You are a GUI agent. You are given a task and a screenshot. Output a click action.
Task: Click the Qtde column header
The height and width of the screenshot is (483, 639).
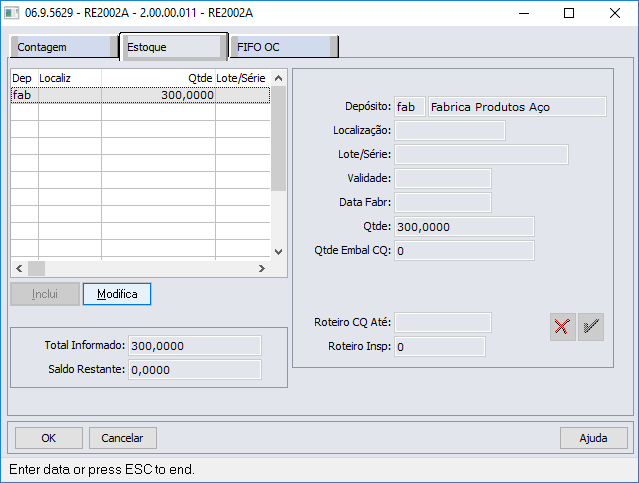tap(158, 78)
